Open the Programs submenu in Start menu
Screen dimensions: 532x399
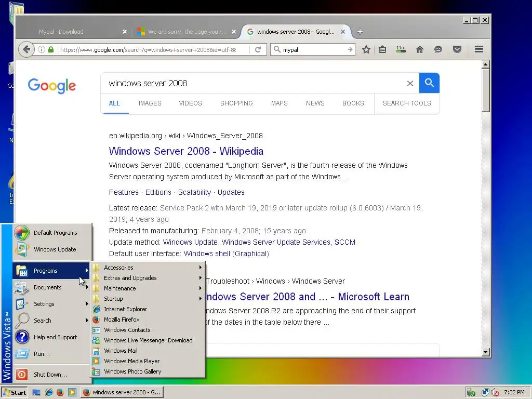coord(51,271)
